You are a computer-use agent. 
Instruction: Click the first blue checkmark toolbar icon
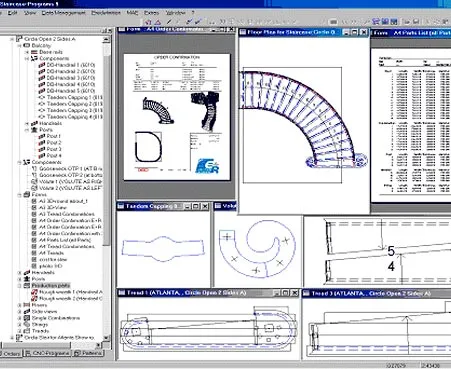(x=189, y=22)
